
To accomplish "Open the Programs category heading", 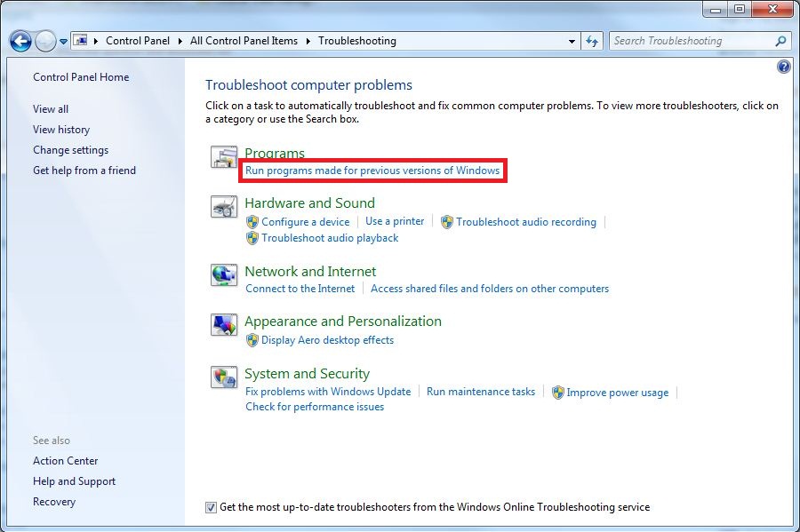I will pos(275,153).
